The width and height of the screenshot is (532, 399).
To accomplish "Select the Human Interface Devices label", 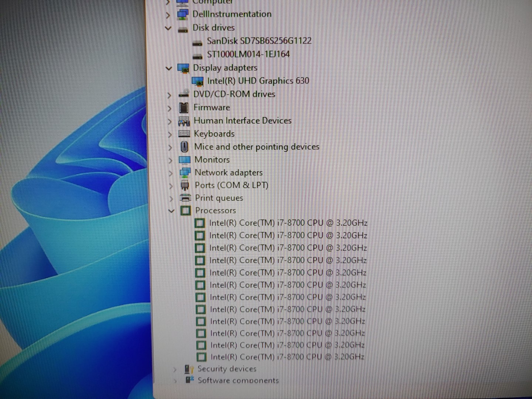I will click(242, 120).
